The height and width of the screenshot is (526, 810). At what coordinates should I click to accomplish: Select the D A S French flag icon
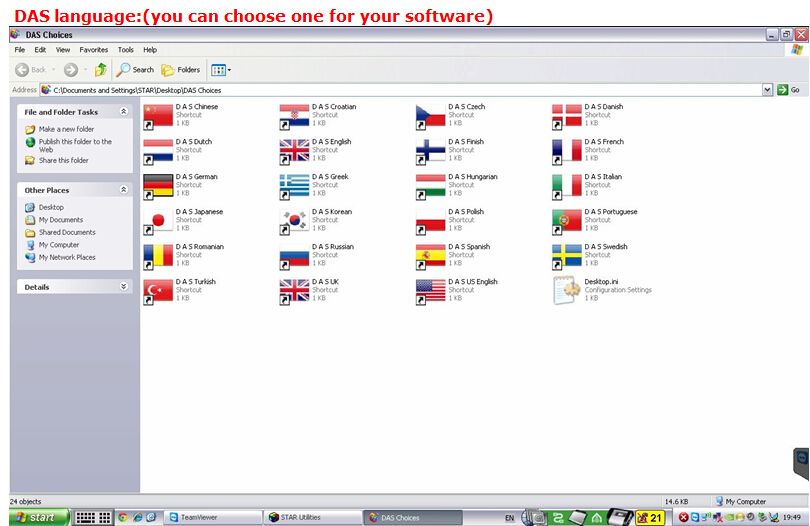[x=567, y=151]
